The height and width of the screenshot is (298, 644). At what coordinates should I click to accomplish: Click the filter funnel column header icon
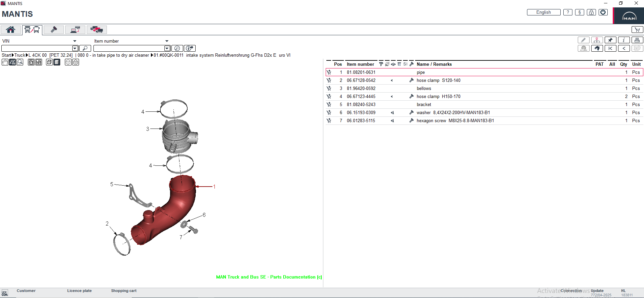[381, 64]
